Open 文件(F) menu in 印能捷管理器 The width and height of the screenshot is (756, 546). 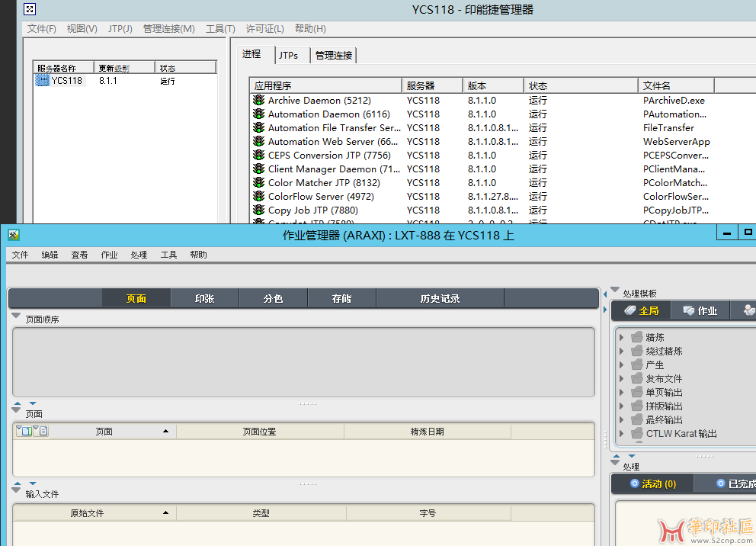point(41,29)
